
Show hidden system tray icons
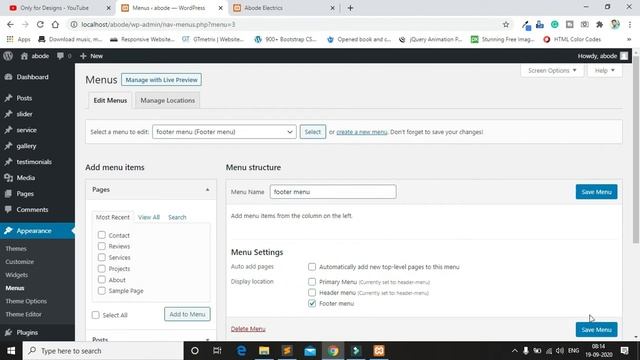click(514, 351)
